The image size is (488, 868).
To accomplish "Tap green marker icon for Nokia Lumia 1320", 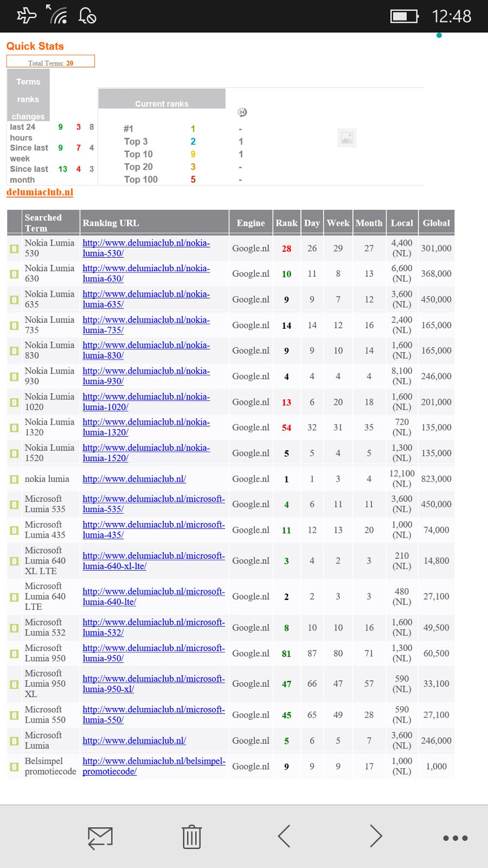I will coord(15,427).
